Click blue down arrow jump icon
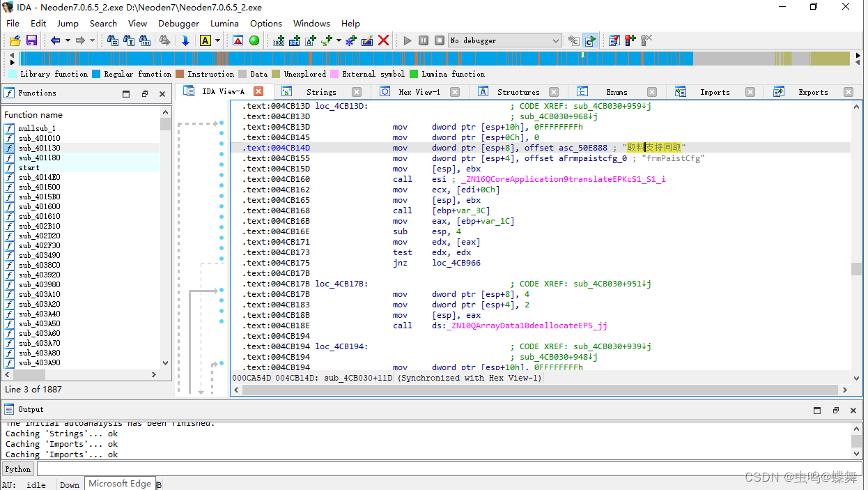The height and width of the screenshot is (490, 868). (x=185, y=40)
